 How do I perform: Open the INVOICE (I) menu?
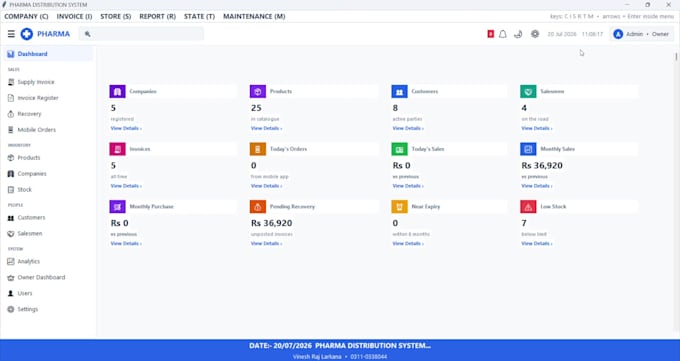tap(74, 16)
